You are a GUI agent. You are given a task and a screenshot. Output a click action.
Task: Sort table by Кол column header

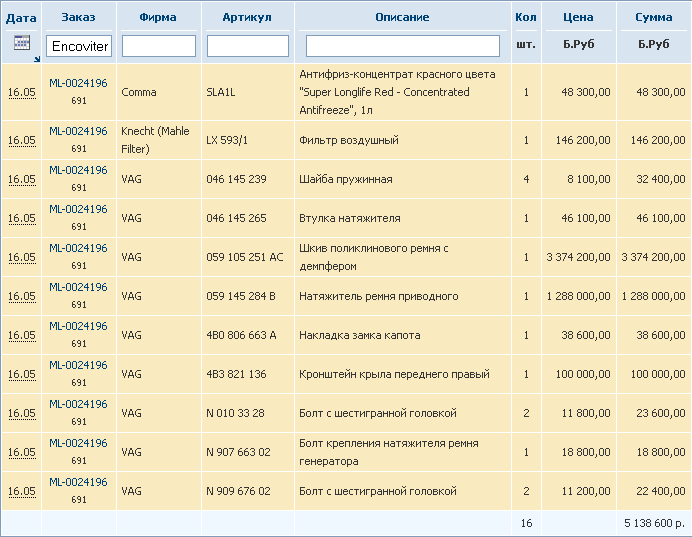tap(526, 17)
